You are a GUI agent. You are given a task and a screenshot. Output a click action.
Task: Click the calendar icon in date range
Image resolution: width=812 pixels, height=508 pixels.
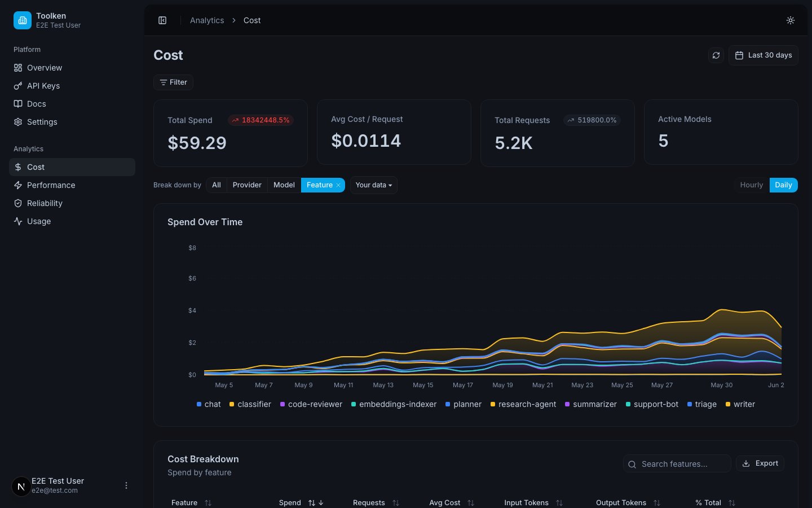(739, 55)
